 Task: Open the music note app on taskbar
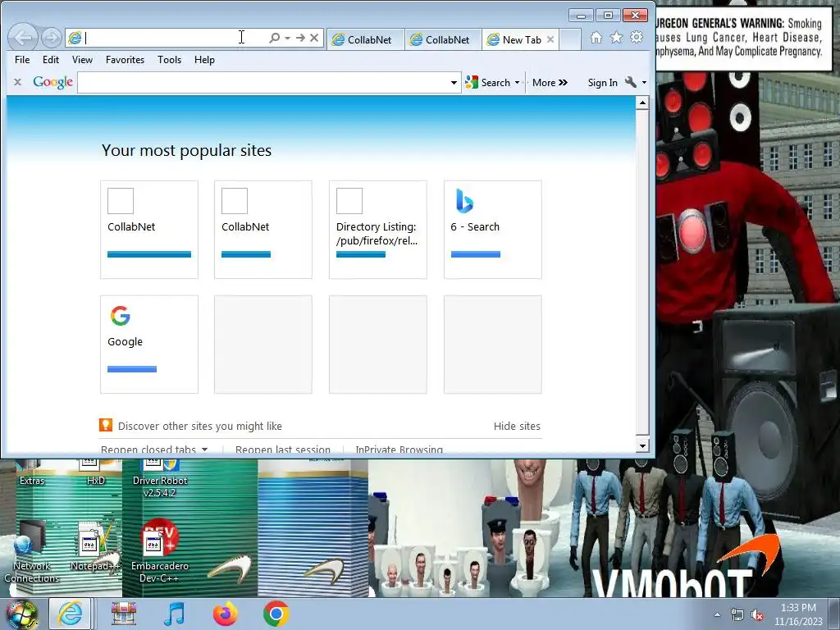[x=174, y=614]
